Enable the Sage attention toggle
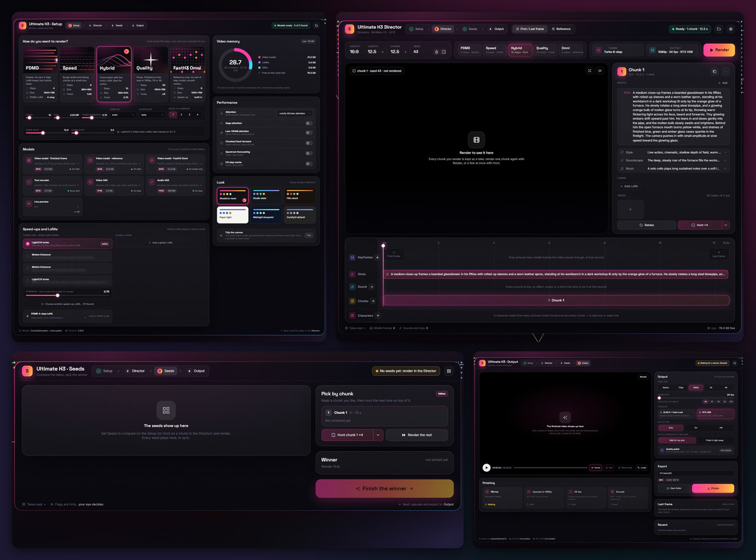Image resolution: width=756 pixels, height=560 pixels. click(x=309, y=123)
